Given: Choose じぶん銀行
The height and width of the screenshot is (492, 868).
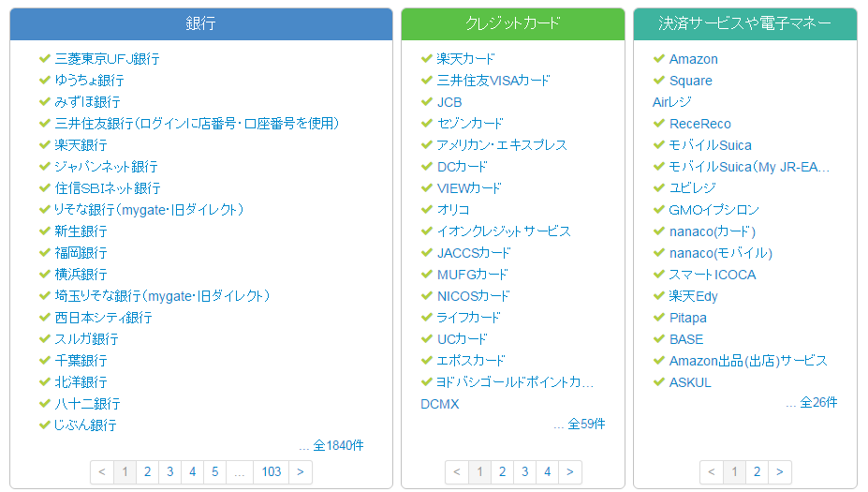Looking at the screenshot, I should click(x=85, y=425).
